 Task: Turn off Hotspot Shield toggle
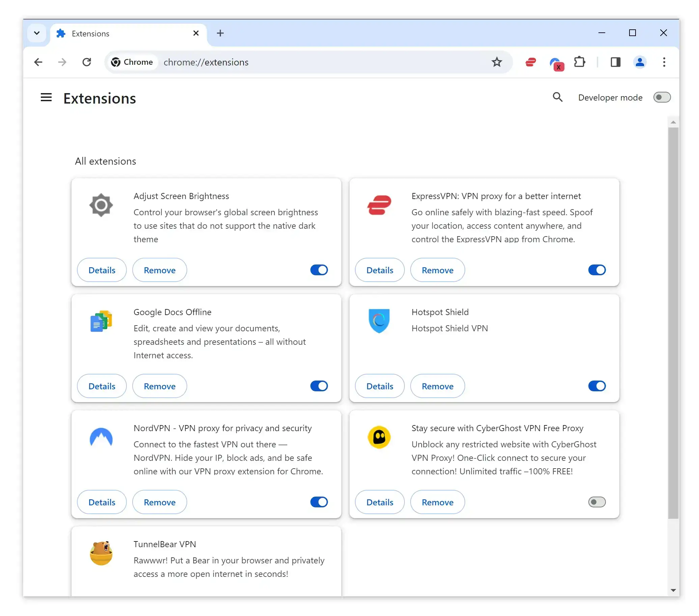pyautogui.click(x=597, y=386)
